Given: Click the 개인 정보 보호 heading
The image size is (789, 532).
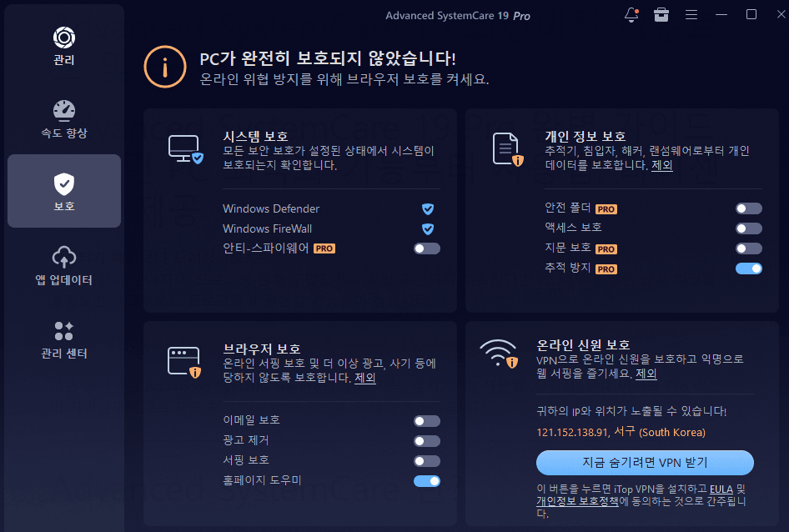Looking at the screenshot, I should 585,137.
